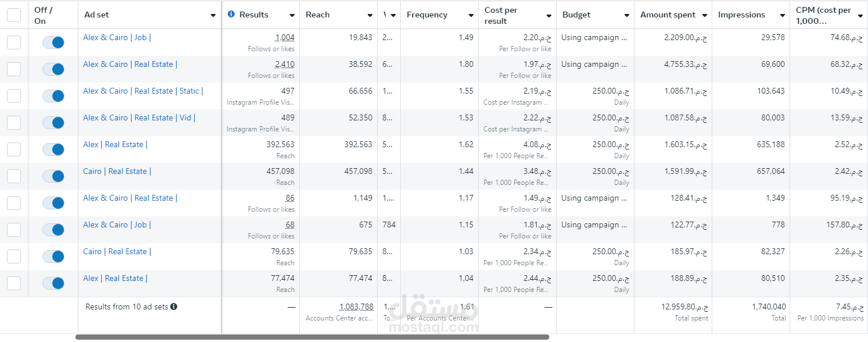
Task: Open the Cost per result dropdown arrow
Action: [549, 15]
